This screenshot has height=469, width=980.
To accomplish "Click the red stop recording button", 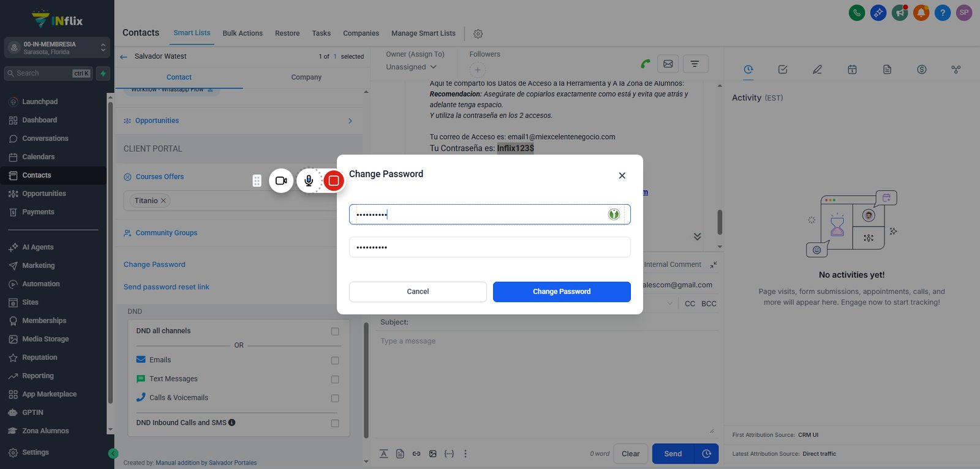I will click(334, 181).
